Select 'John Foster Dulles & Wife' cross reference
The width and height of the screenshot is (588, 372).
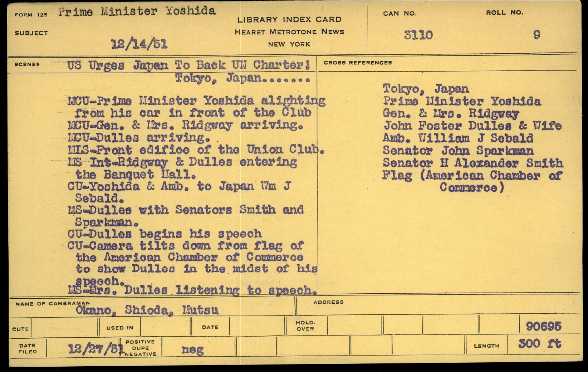tap(472, 126)
